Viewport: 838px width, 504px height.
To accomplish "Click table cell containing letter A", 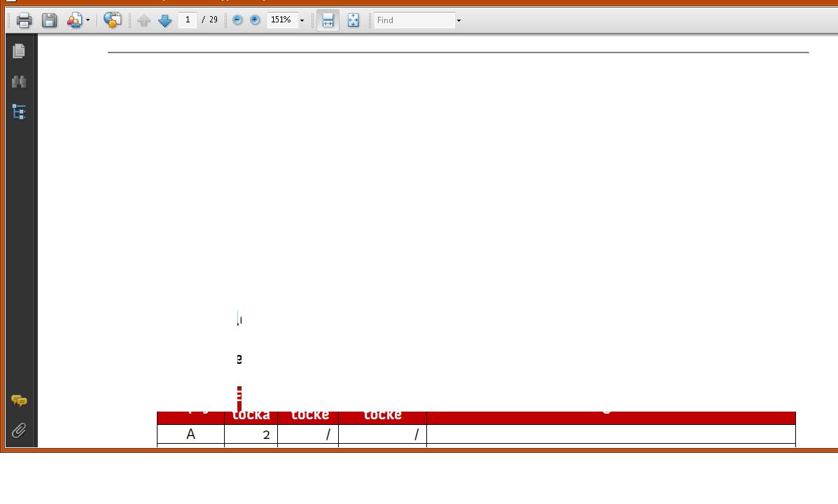I will [x=191, y=434].
